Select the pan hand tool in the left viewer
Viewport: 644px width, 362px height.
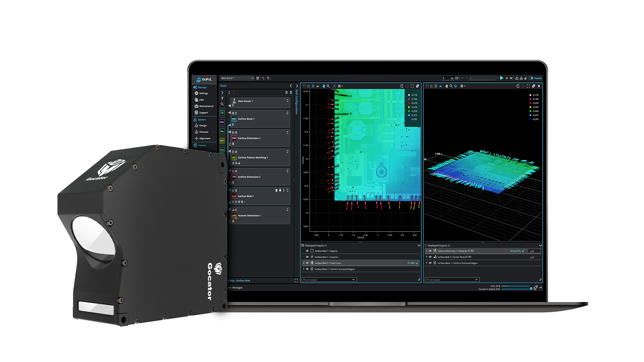324,86
